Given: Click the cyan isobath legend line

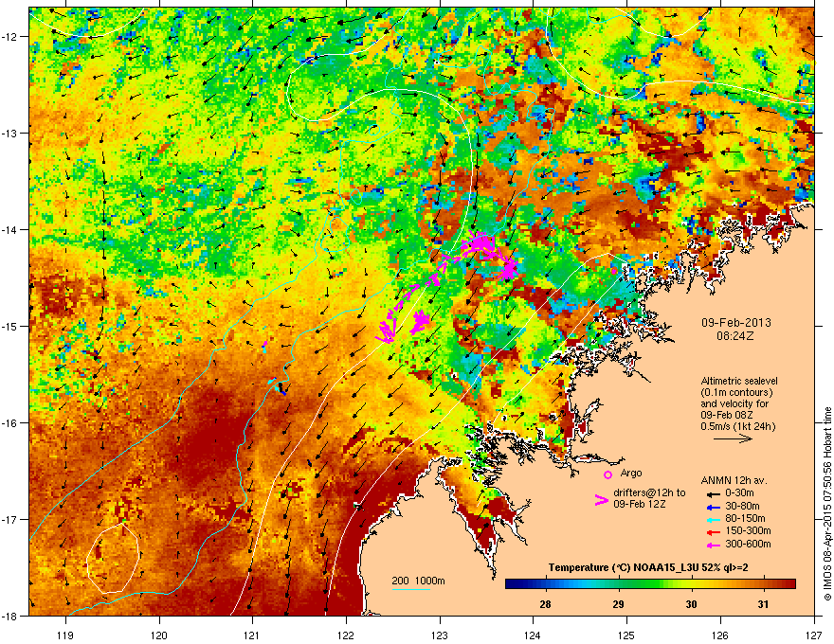Looking at the screenshot, I should pyautogui.click(x=411, y=589).
